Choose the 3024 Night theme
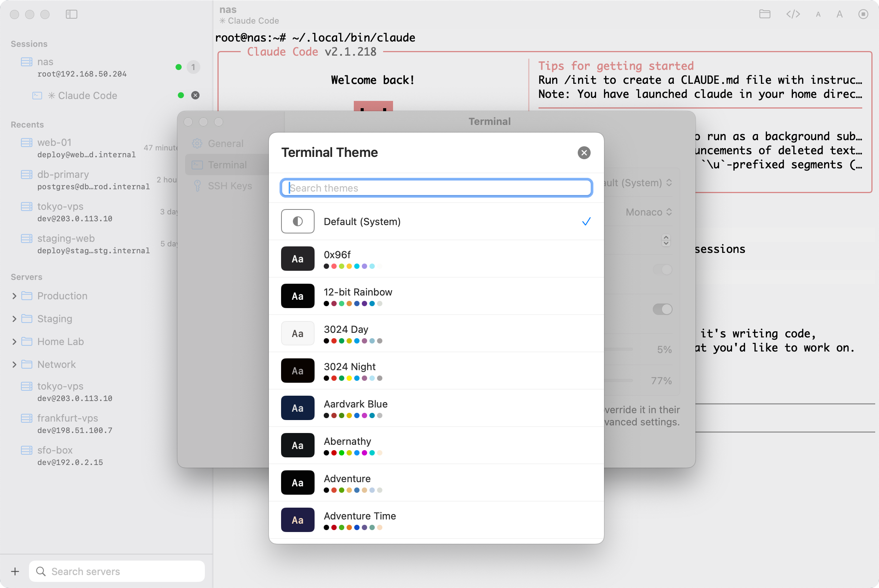 (436, 371)
